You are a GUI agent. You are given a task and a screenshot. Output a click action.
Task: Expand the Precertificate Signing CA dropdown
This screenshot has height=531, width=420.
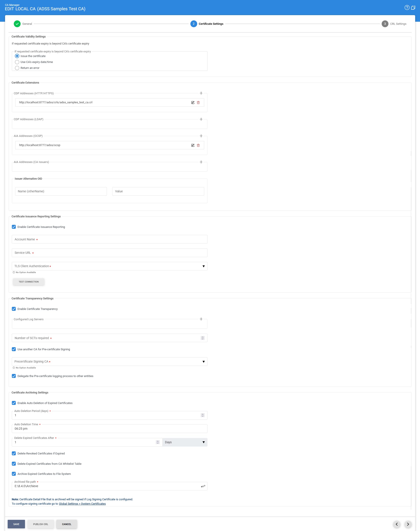[109, 362]
